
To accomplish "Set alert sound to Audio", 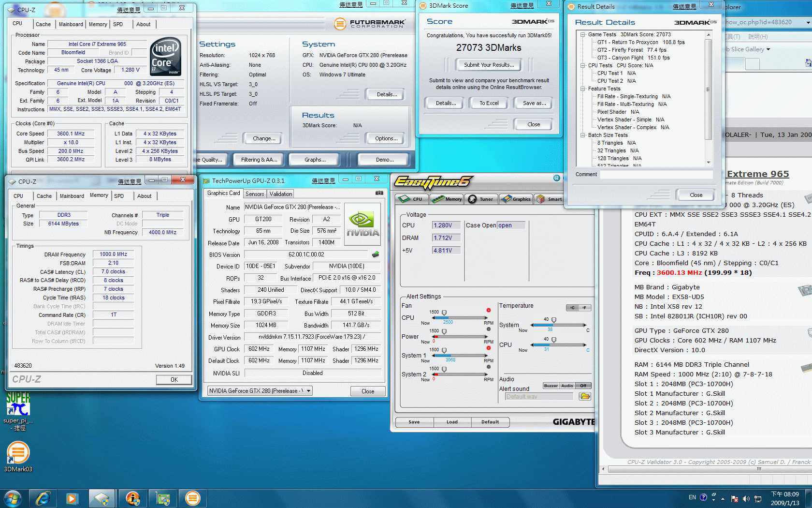I will 567,386.
